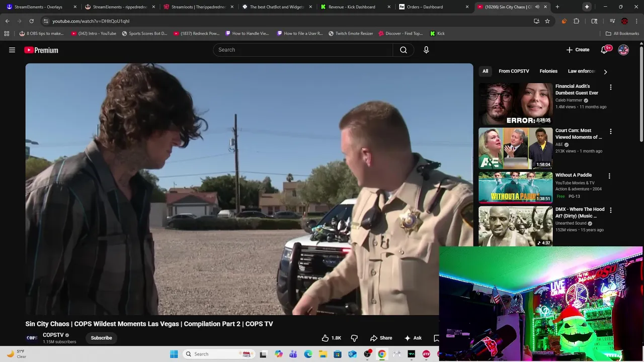Screen dimensions: 644x362
Task: Open Twitch Emote Resizer bookmark
Action: 351,34
